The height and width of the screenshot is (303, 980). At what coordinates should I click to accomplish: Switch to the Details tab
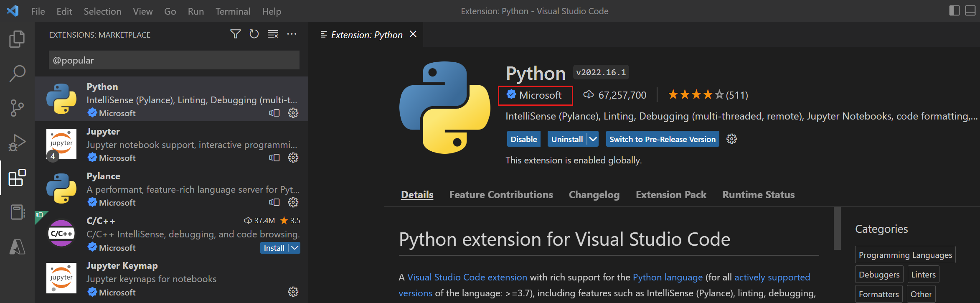click(417, 195)
